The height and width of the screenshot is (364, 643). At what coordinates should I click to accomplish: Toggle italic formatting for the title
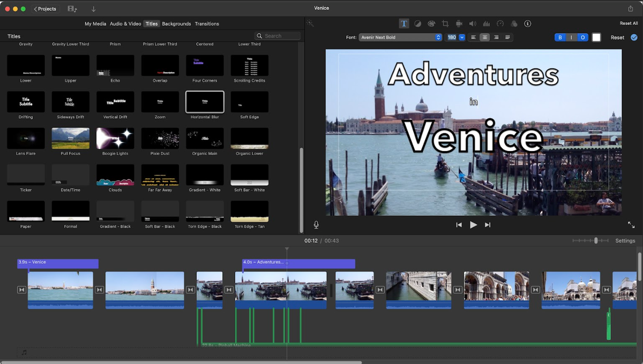pos(571,37)
